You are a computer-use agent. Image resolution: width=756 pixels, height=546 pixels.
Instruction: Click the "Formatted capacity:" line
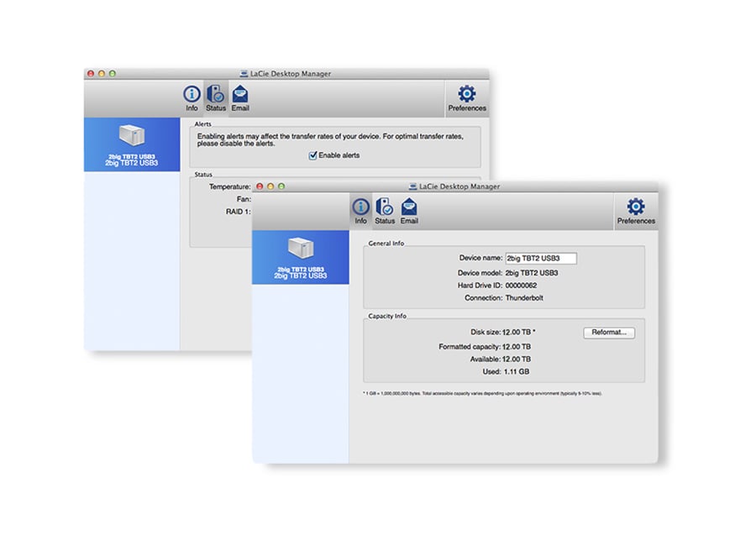click(485, 347)
